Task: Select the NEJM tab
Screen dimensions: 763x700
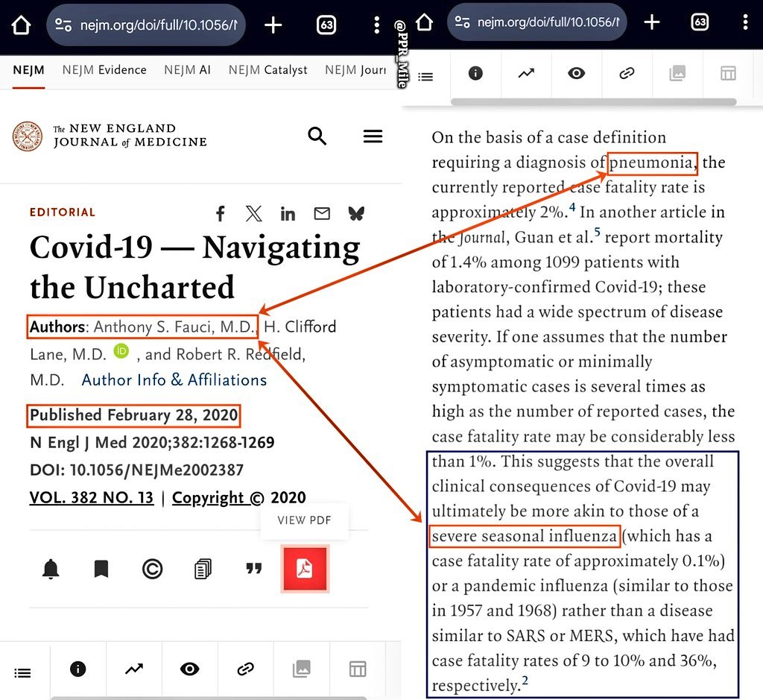Action: click(29, 70)
